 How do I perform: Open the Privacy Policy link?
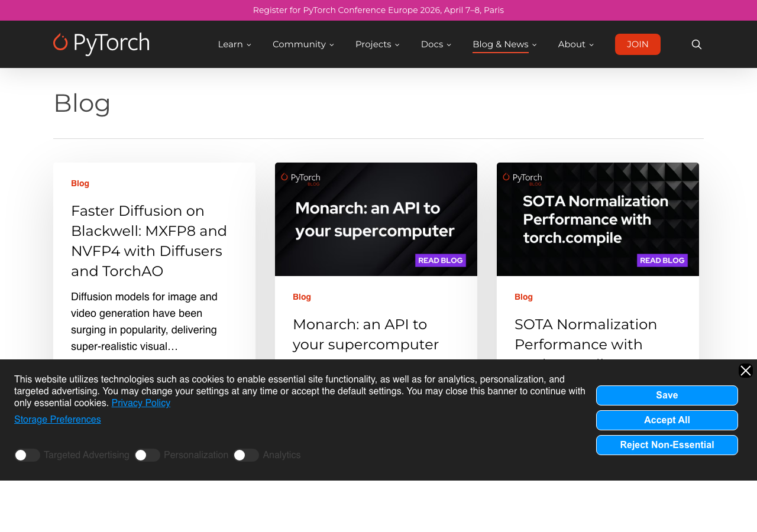141,402
